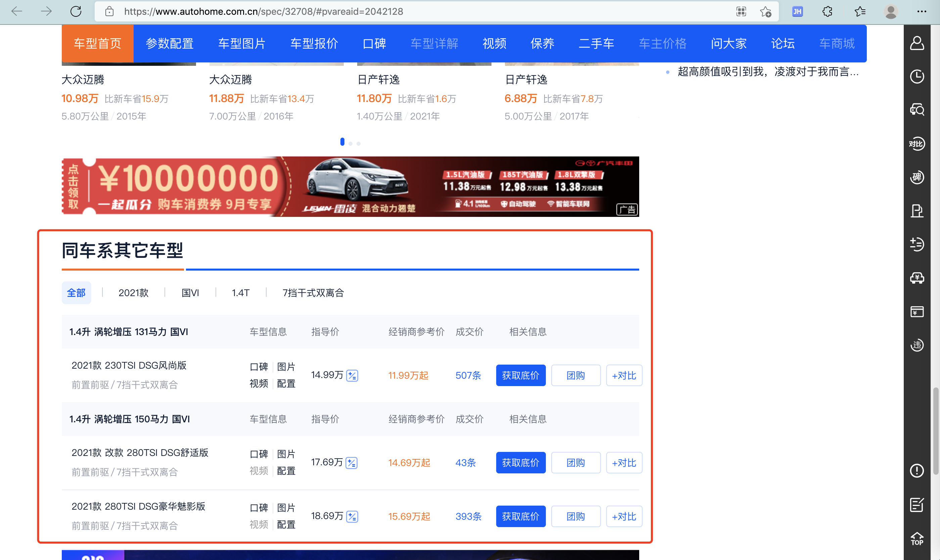The height and width of the screenshot is (560, 940).
Task: Open browsing history clock icon in sidebar
Action: click(x=917, y=77)
